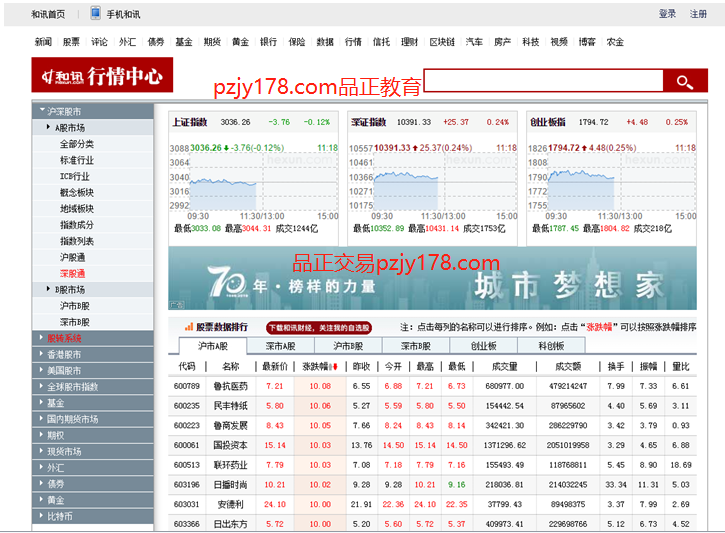The height and width of the screenshot is (533, 725).
Task: Open 农金 in the top navigation
Action: coord(615,42)
